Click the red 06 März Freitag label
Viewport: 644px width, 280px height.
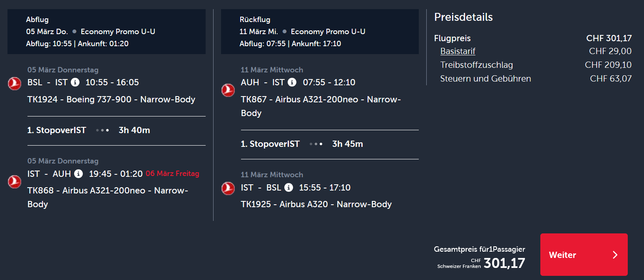point(172,173)
